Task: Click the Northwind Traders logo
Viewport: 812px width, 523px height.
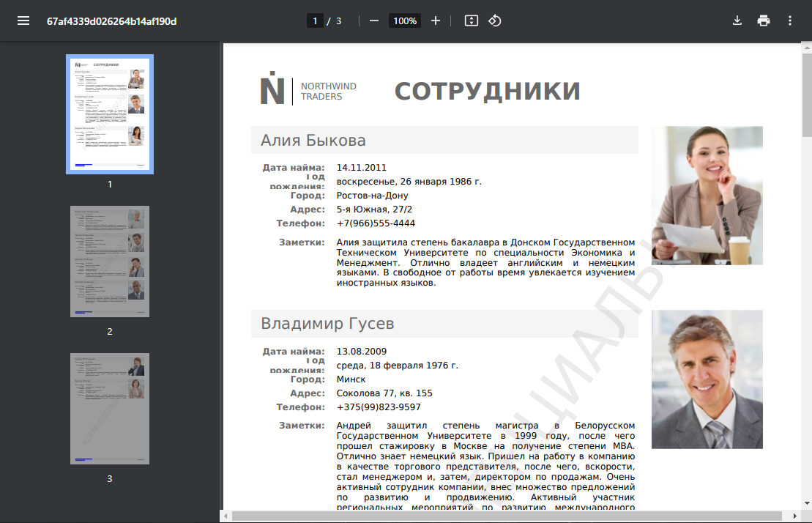Action: (309, 89)
